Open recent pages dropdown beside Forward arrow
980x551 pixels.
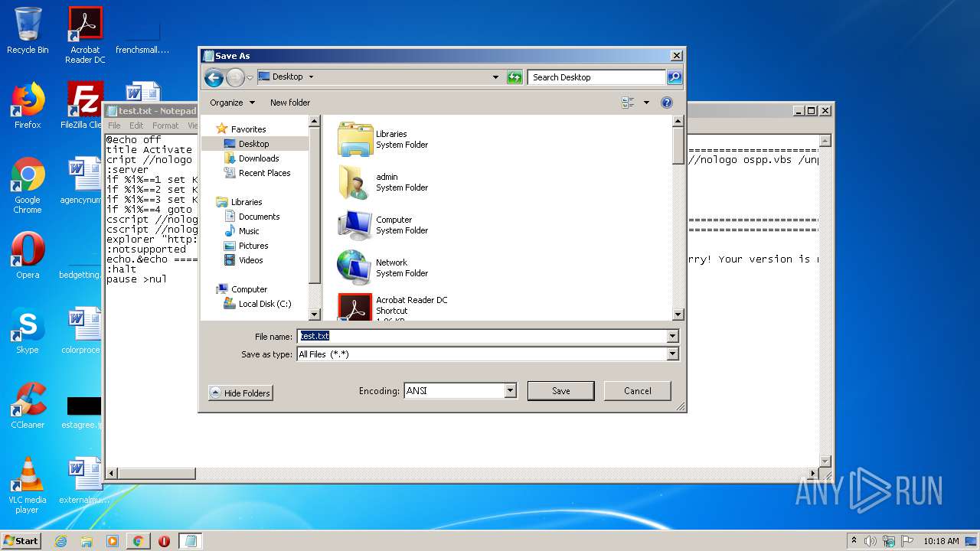point(250,77)
